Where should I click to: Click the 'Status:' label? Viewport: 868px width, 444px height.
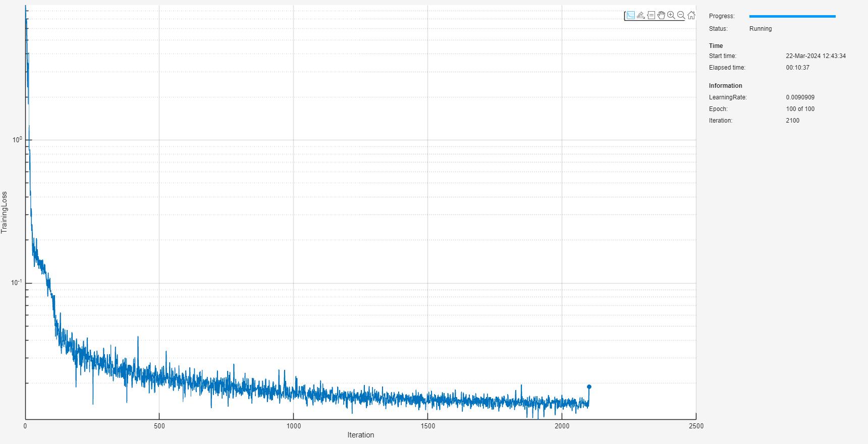(718, 29)
